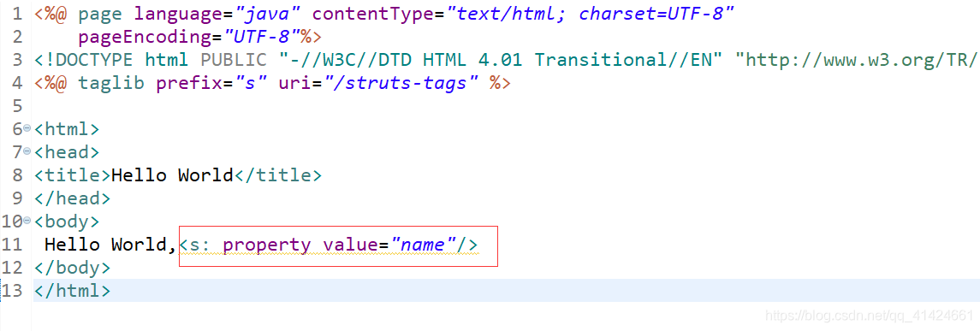Collapse the head element fold marker
Viewport: 980px width, 331px height.
[27, 152]
